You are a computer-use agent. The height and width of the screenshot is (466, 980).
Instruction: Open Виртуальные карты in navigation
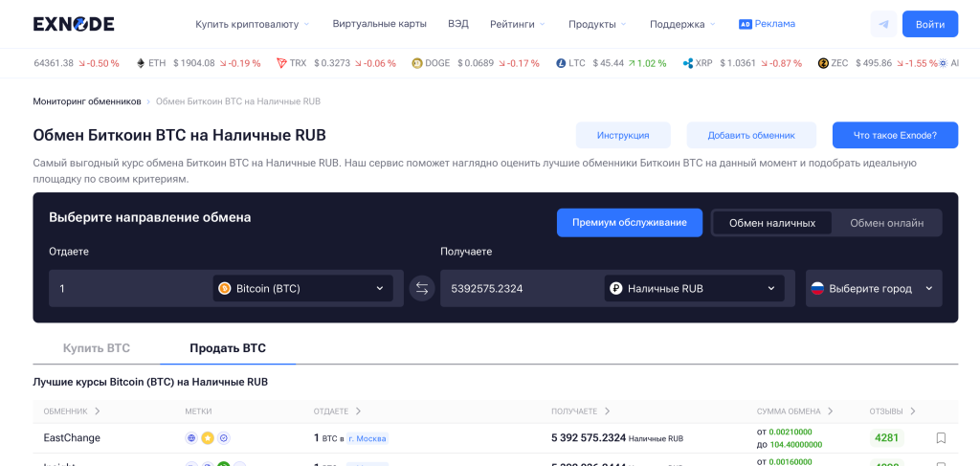379,24
